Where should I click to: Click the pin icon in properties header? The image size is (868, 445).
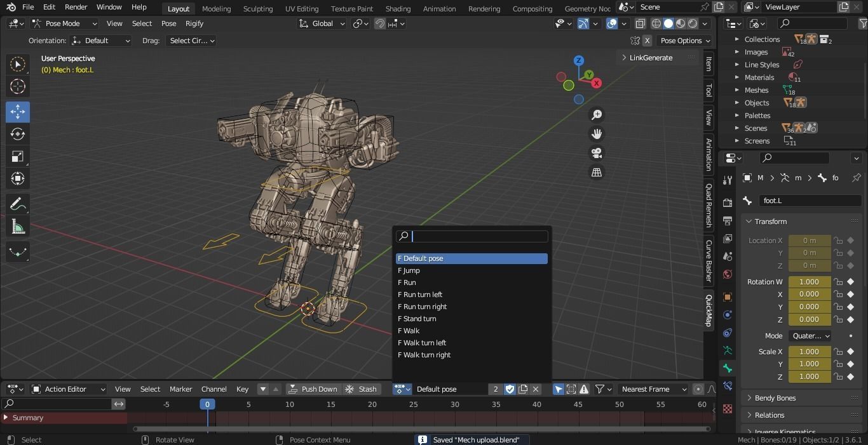click(857, 178)
